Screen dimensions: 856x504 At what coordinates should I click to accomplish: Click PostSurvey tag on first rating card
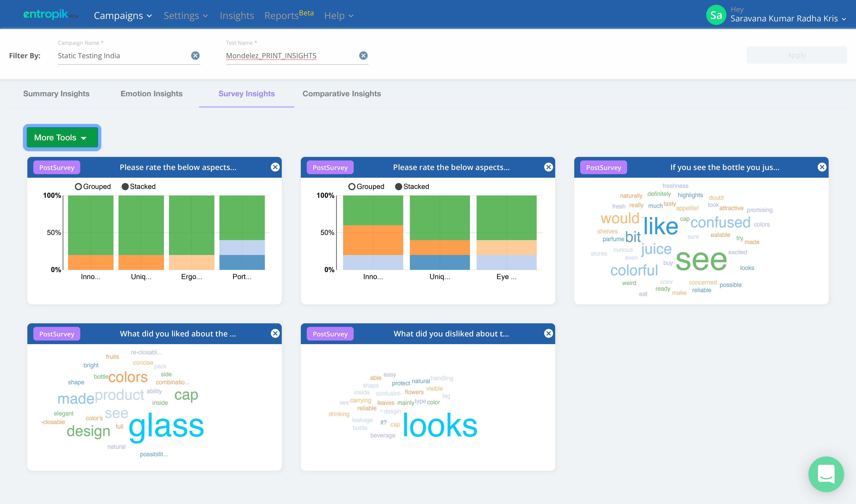(57, 167)
